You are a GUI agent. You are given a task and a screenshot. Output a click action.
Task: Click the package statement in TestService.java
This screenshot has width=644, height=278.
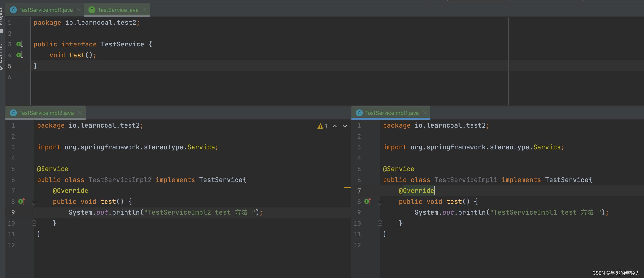click(86, 23)
